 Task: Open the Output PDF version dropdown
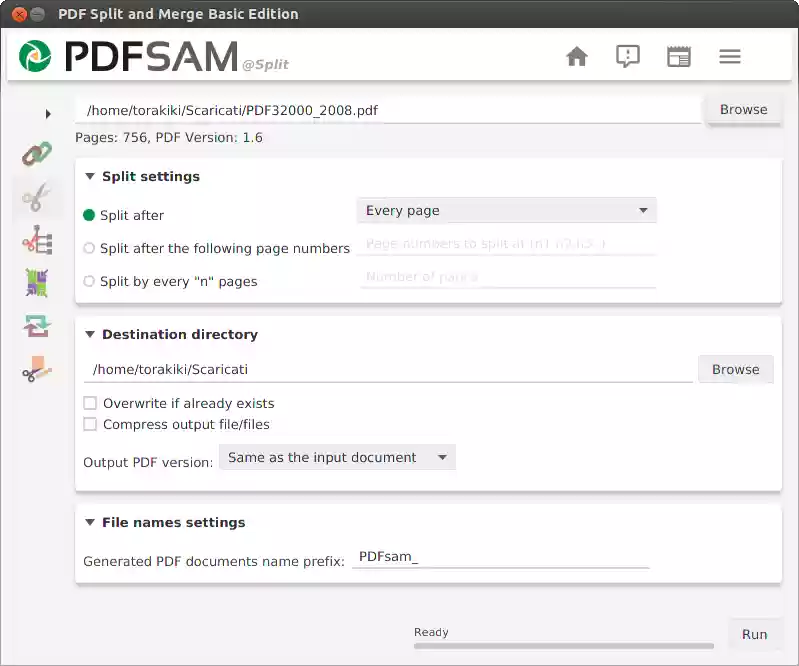337,457
